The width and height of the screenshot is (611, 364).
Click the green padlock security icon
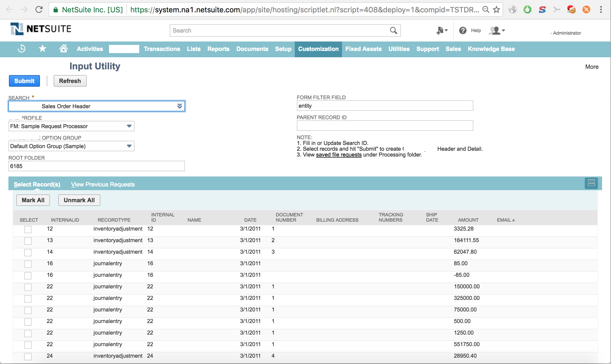(55, 10)
